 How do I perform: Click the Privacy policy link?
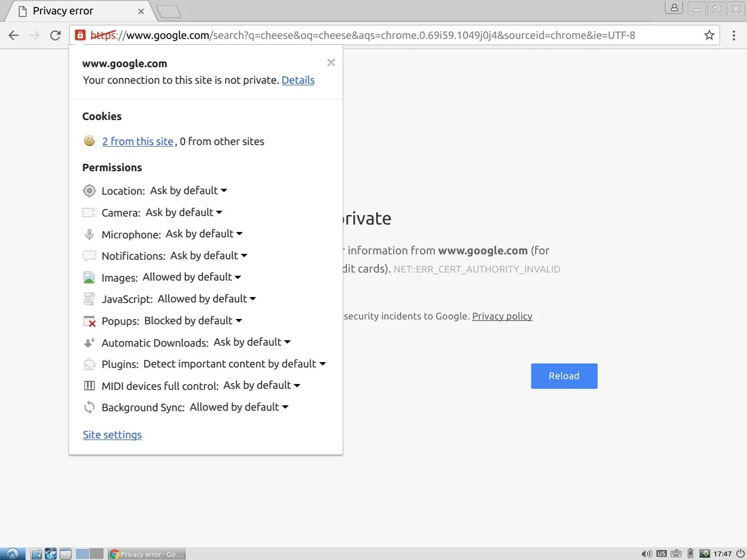502,316
